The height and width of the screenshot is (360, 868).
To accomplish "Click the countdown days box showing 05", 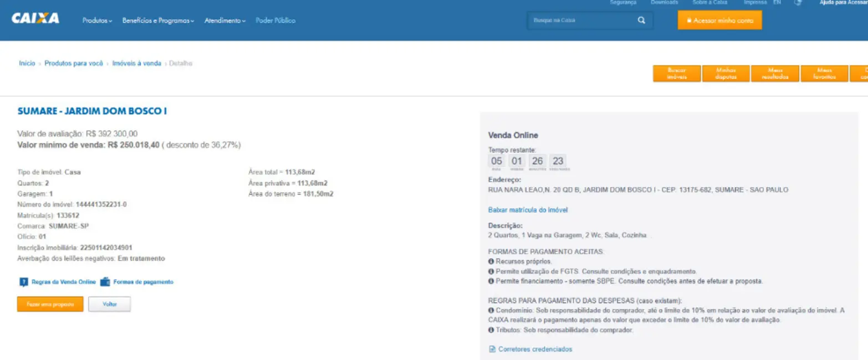I will pos(497,162).
